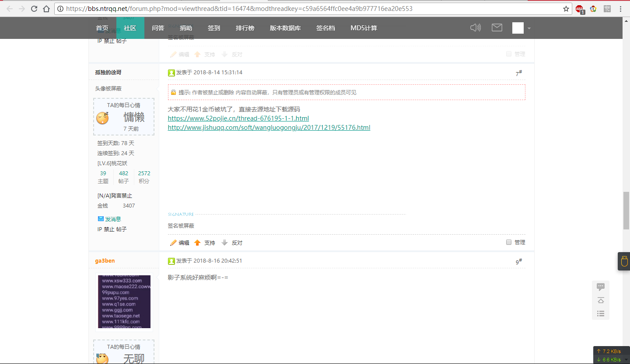Click ga3ben's avatar image
The width and height of the screenshot is (630, 364).
coord(124,302)
